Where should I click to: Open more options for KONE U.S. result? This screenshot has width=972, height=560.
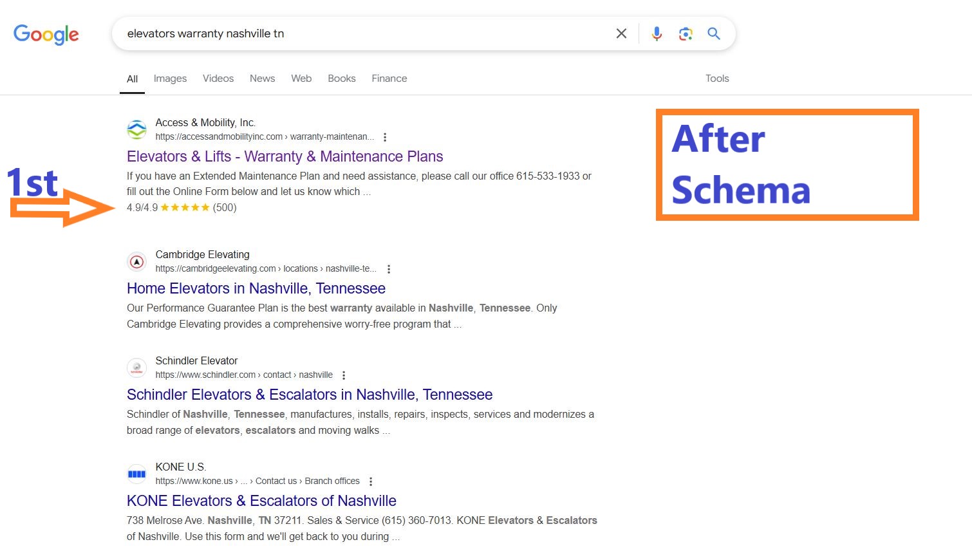pyautogui.click(x=371, y=481)
